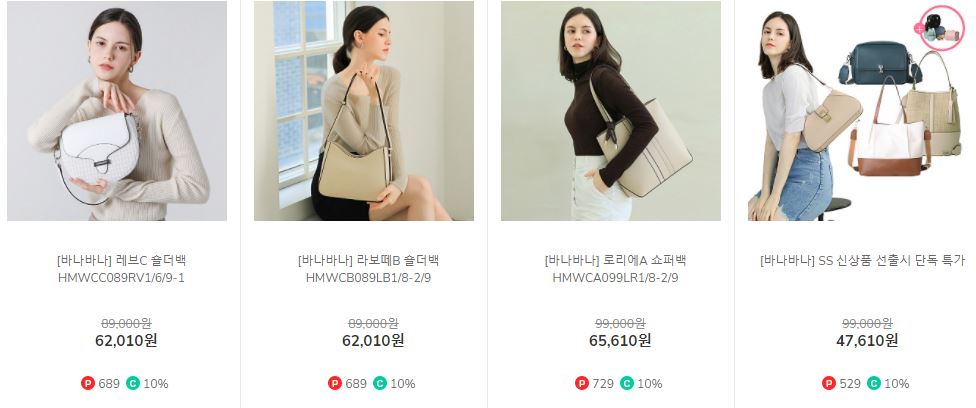
Task: Click red P point icon under 로리에A 쇼퍼백
Action: (x=582, y=383)
